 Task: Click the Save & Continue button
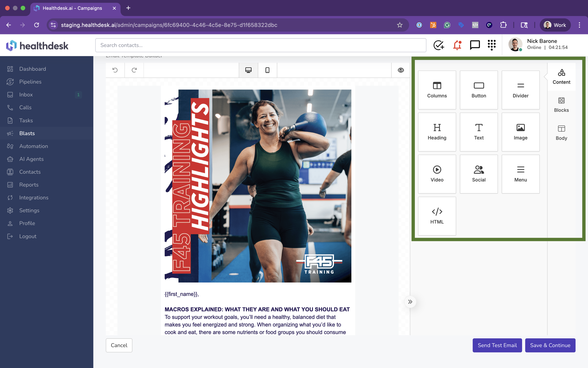[x=550, y=345]
